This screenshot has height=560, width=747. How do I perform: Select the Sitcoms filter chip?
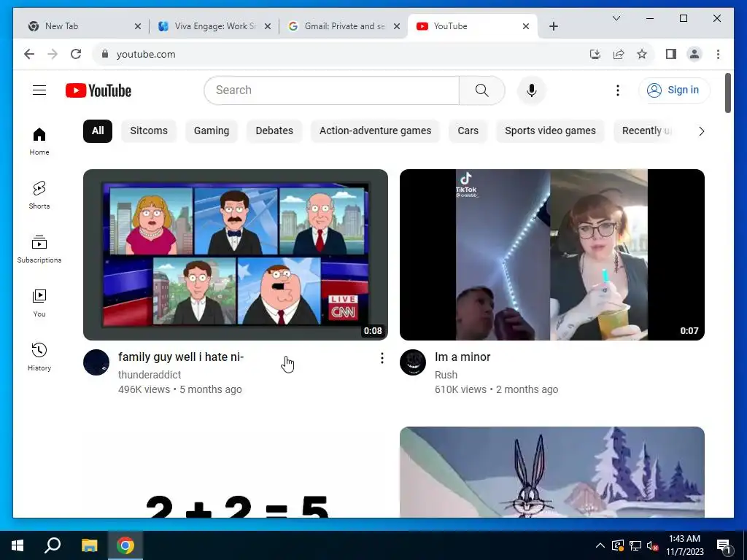click(149, 131)
